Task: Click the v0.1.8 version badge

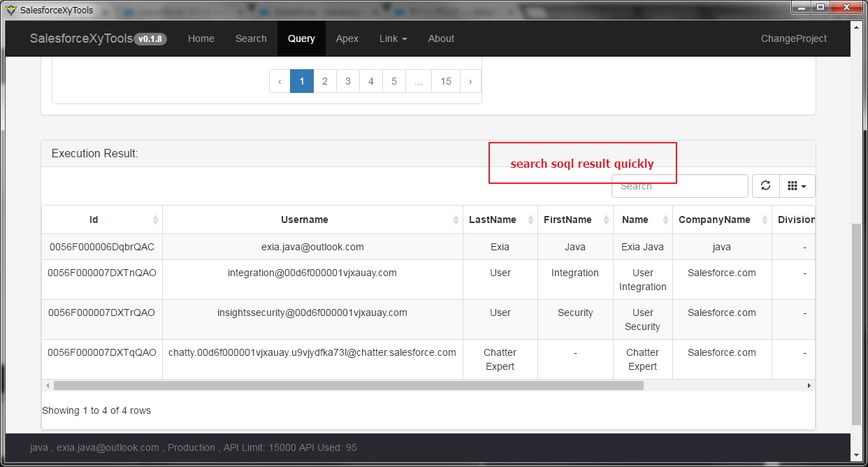Action: 150,39
